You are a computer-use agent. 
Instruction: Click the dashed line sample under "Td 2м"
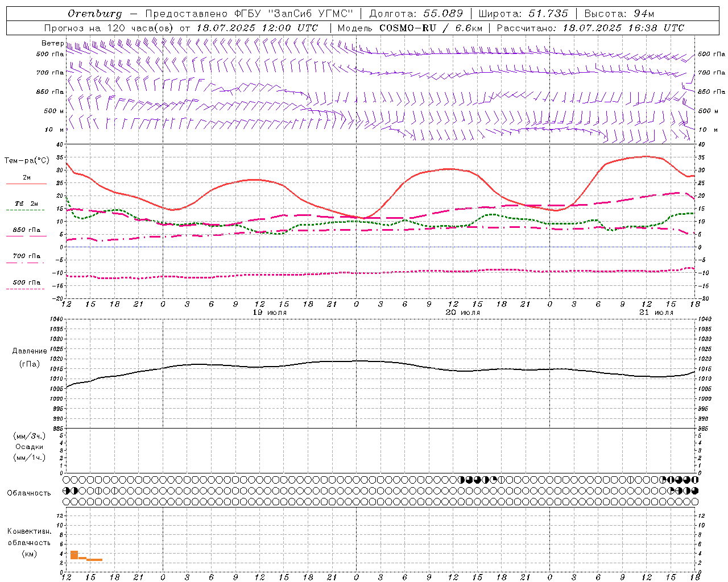pos(26,210)
